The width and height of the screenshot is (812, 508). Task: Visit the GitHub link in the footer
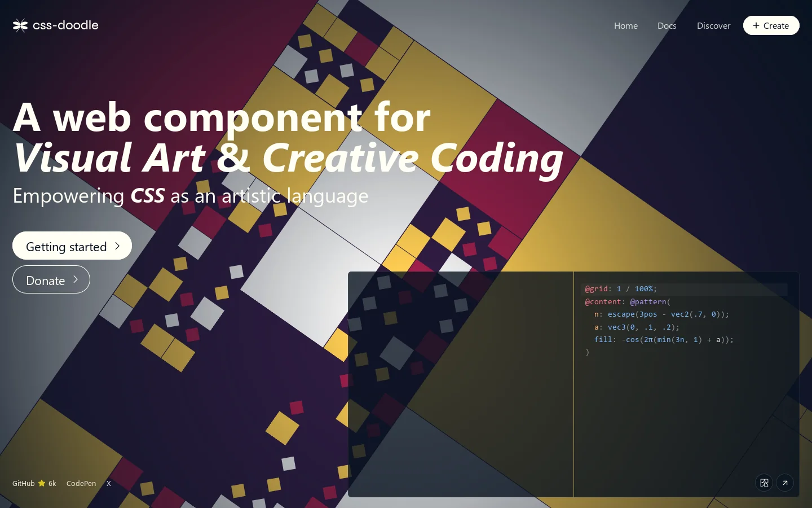click(x=34, y=483)
